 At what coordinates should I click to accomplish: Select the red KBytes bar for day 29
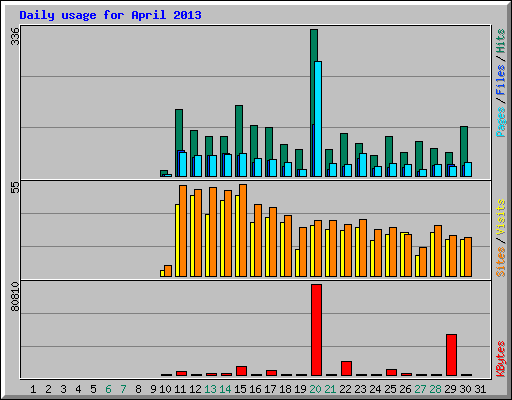coord(451,355)
